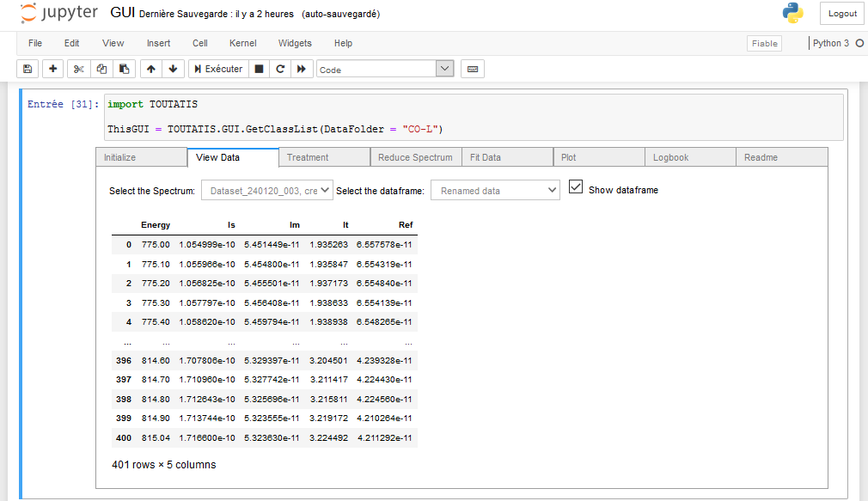Open the Insert menu
868x501 pixels.
pos(158,43)
